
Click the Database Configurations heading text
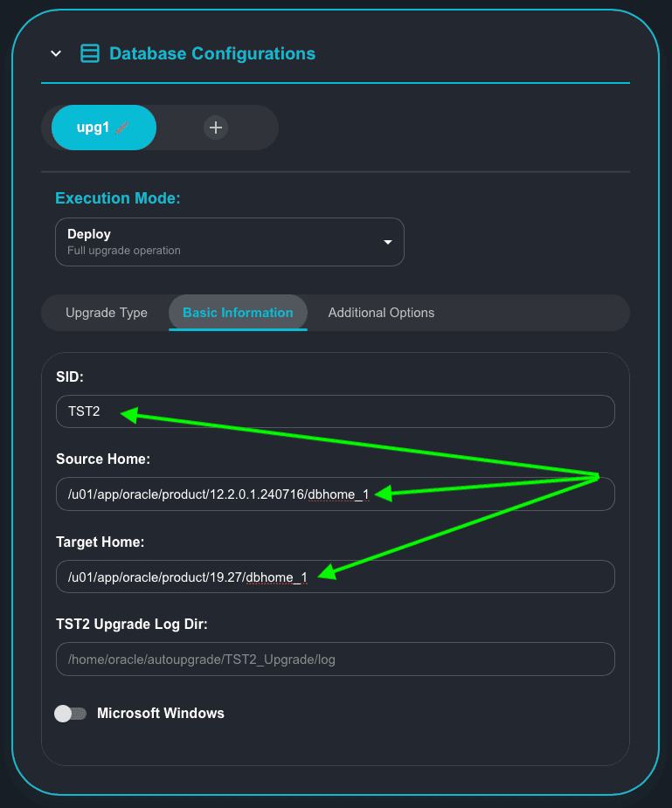(x=212, y=53)
